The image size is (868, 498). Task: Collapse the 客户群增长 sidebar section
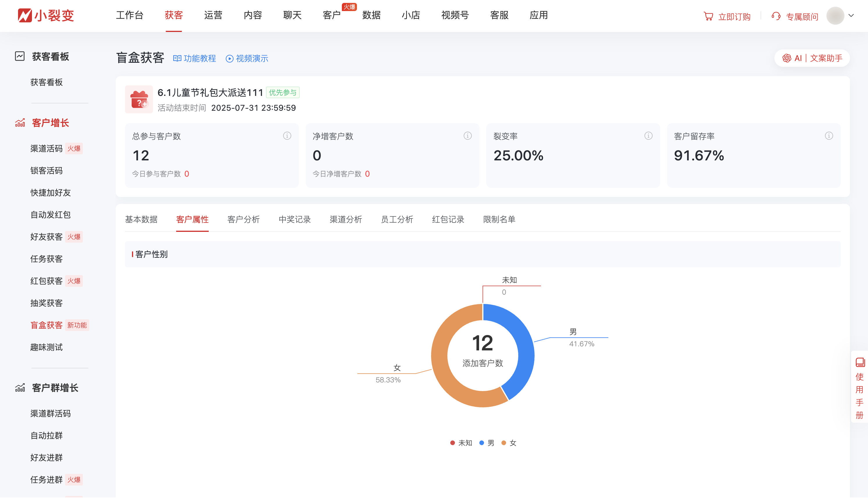tap(54, 388)
